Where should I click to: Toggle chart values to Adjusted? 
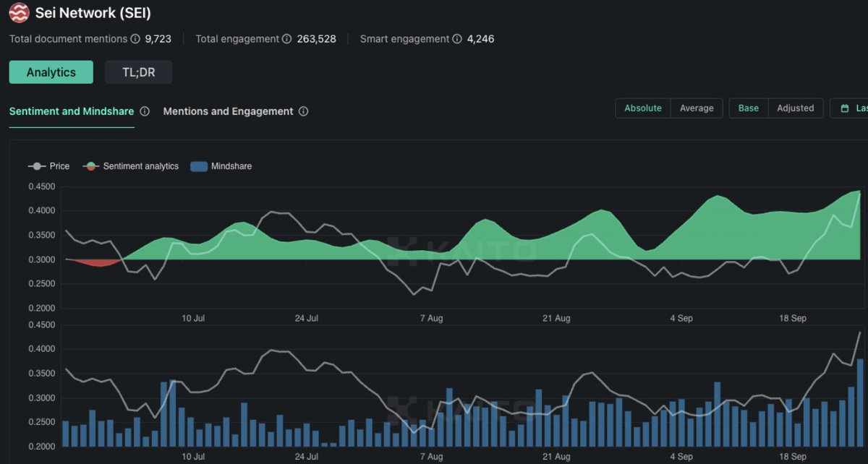click(x=796, y=108)
